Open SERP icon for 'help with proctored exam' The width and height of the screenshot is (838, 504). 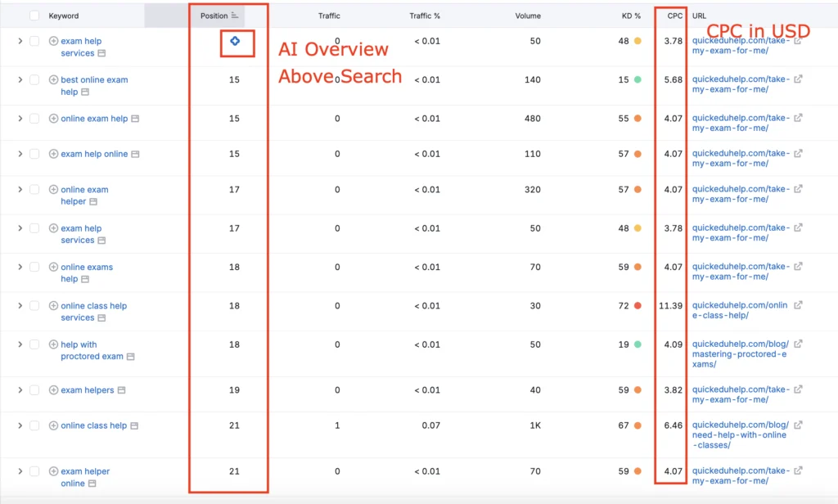[x=130, y=357]
